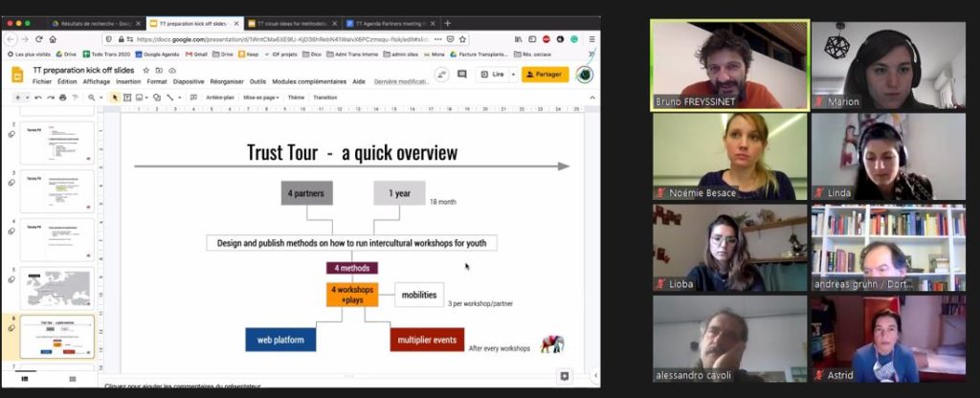Image resolution: width=980 pixels, height=398 pixels.
Task: Open the line type dropdown arrow
Action: [x=179, y=98]
